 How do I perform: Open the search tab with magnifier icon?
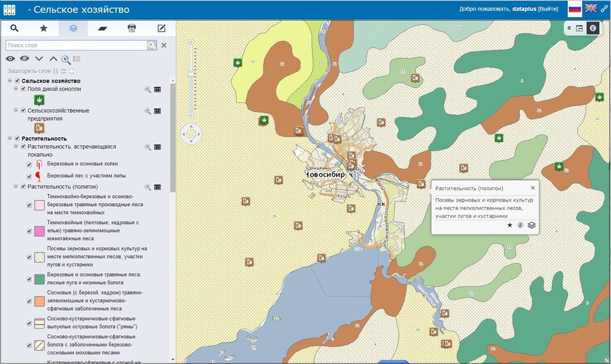coord(14,28)
